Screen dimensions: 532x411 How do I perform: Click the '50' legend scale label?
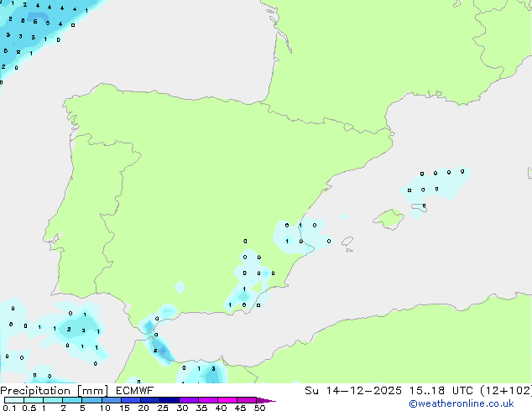259,408
